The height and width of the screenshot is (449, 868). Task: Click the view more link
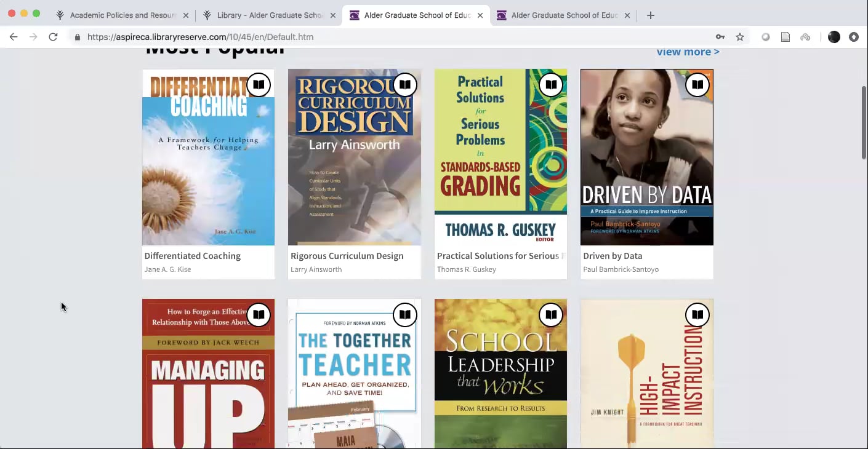[688, 52]
